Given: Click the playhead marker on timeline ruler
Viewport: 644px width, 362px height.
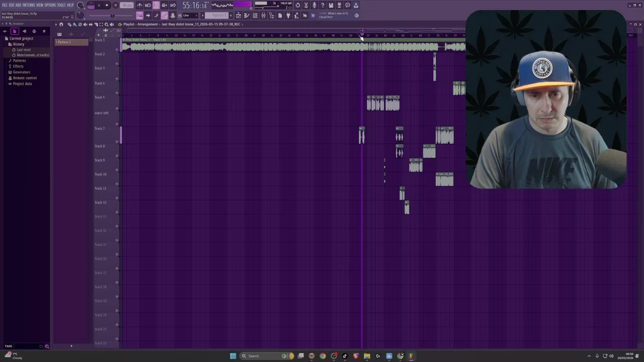Looking at the screenshot, I should pos(362,35).
